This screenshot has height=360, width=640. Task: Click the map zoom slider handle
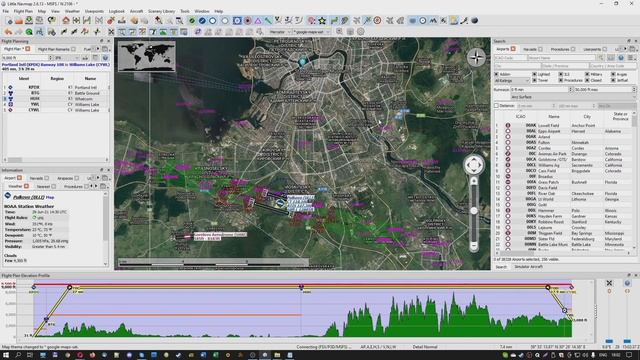474,211
